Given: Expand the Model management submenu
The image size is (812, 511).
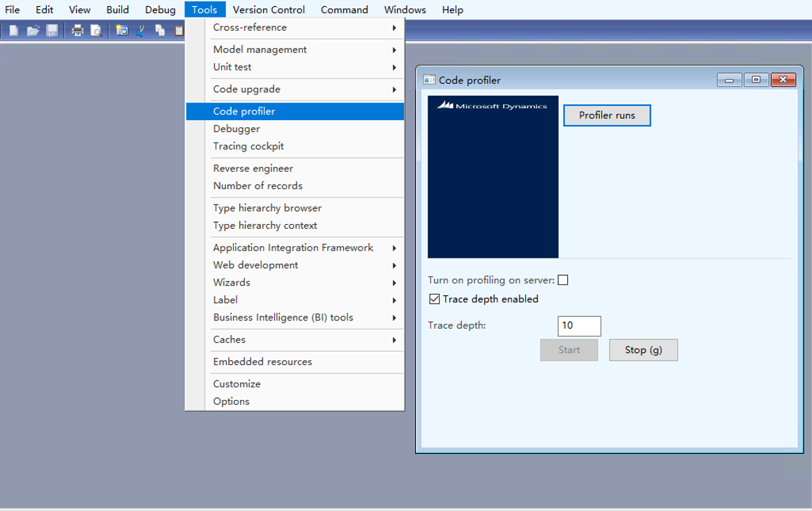Looking at the screenshot, I should tap(294, 50).
